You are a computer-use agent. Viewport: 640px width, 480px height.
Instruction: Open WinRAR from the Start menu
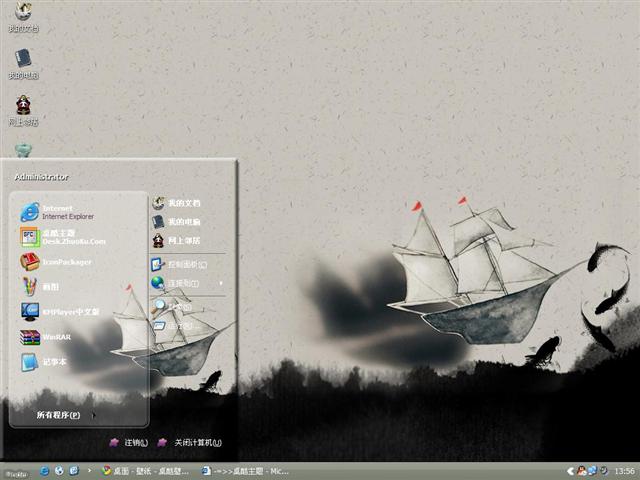click(x=46, y=337)
